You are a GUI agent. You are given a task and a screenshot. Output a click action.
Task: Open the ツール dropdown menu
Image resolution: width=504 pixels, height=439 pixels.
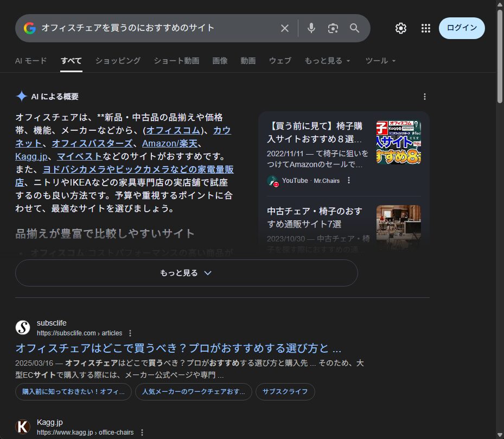(x=380, y=61)
